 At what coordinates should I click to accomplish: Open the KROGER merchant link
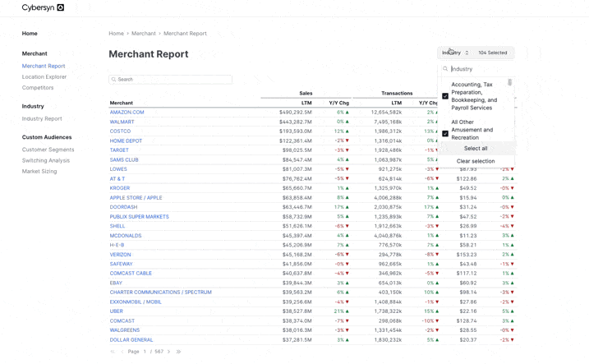point(120,188)
